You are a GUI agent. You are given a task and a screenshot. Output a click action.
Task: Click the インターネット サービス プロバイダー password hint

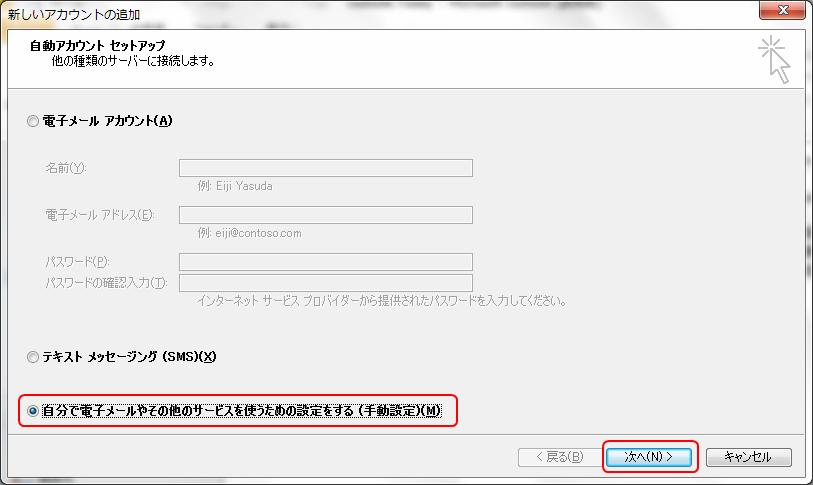click(382, 301)
